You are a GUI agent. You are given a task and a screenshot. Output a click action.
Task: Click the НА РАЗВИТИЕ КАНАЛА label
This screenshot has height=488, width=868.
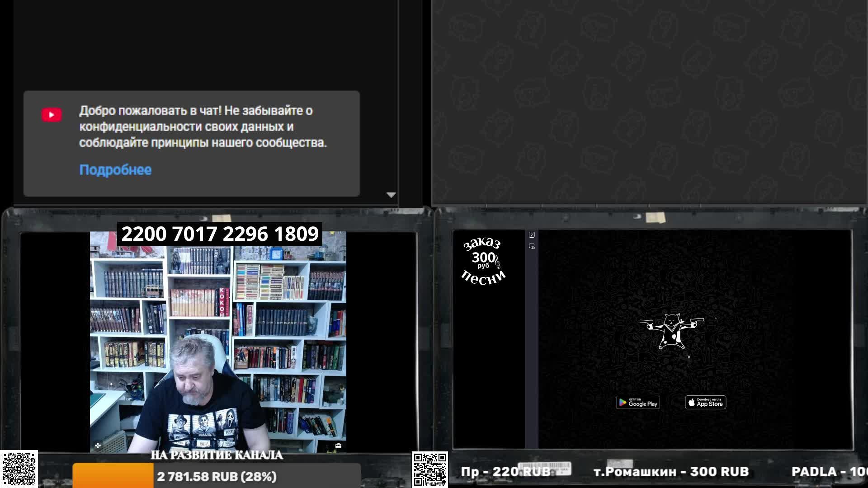pos(217,455)
